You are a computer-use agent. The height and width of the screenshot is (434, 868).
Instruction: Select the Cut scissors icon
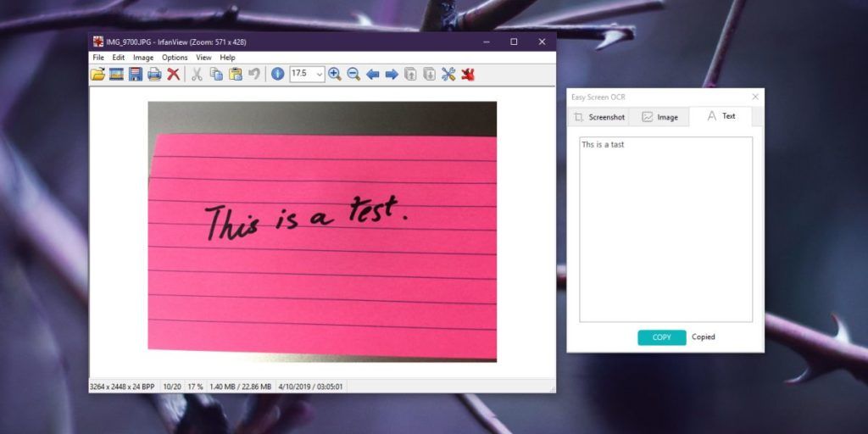197,75
